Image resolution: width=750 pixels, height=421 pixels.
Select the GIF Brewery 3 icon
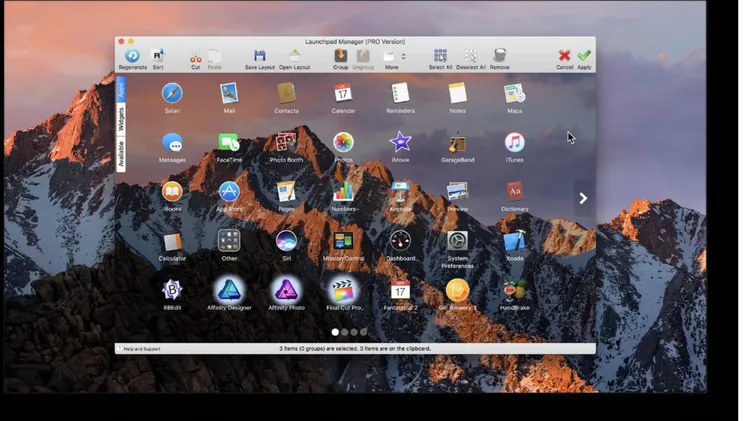457,290
